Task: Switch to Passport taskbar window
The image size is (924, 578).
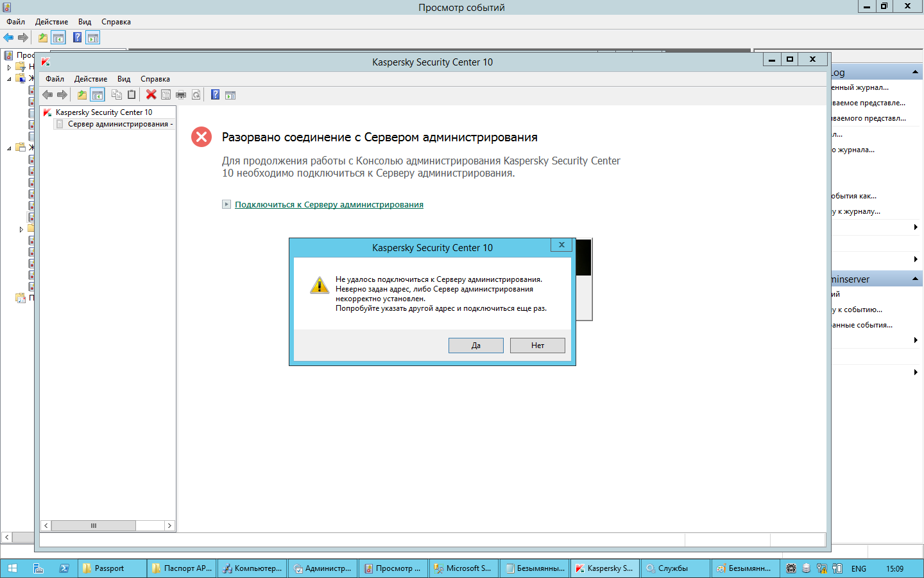Action: 112,568
